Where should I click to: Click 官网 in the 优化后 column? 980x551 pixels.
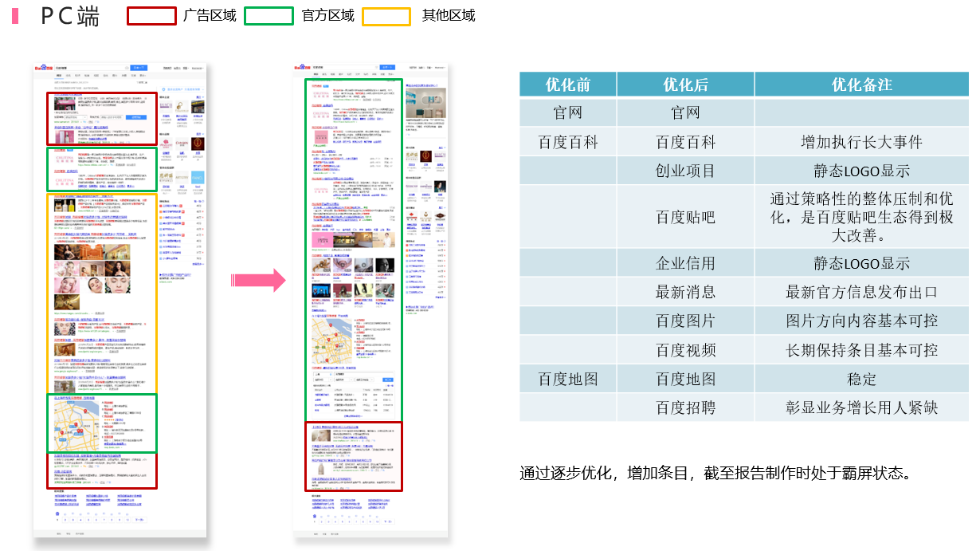[686, 112]
